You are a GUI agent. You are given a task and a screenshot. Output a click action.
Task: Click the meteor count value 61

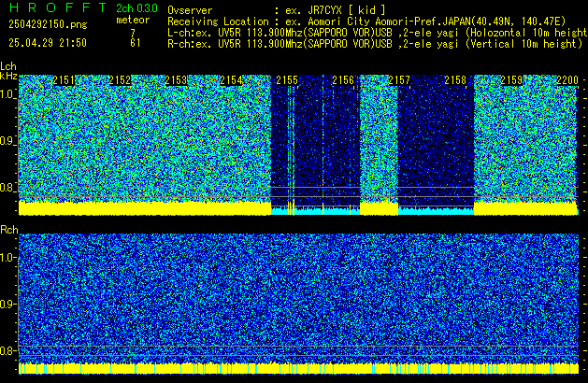coord(136,43)
